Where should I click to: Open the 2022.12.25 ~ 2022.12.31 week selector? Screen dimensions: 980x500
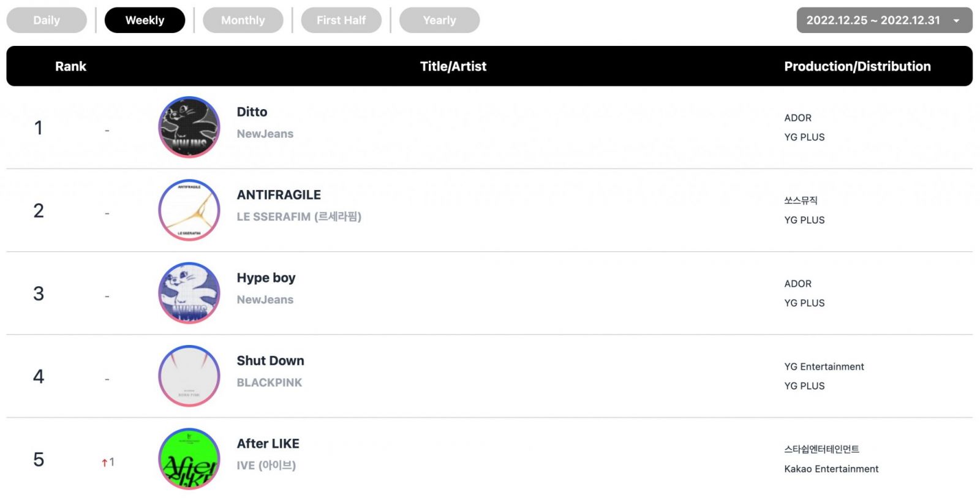pos(884,20)
